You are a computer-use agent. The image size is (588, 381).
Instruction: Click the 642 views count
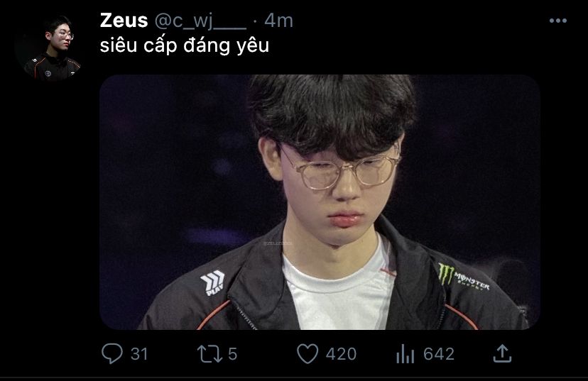(439, 354)
